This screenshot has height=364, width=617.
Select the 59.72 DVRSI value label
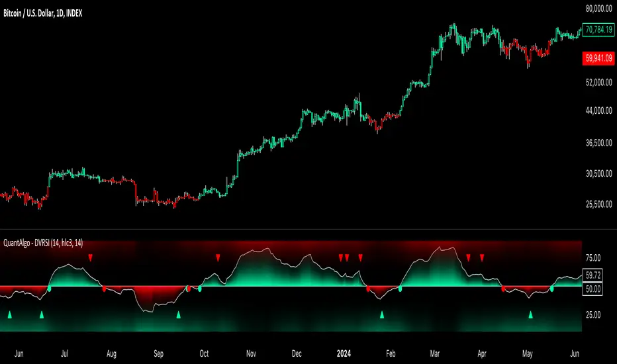coord(593,275)
